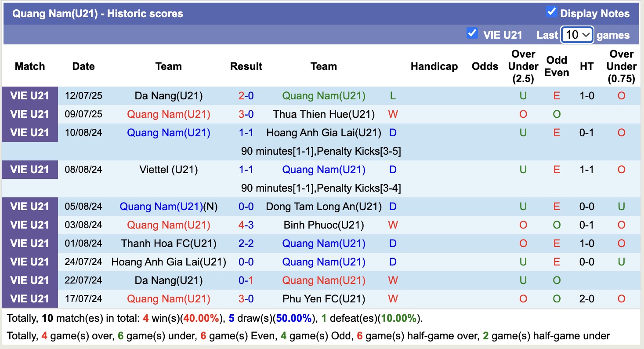Open the Hoang Anh Gia Lai(U21) page
This screenshot has width=644, height=349.
click(x=324, y=132)
